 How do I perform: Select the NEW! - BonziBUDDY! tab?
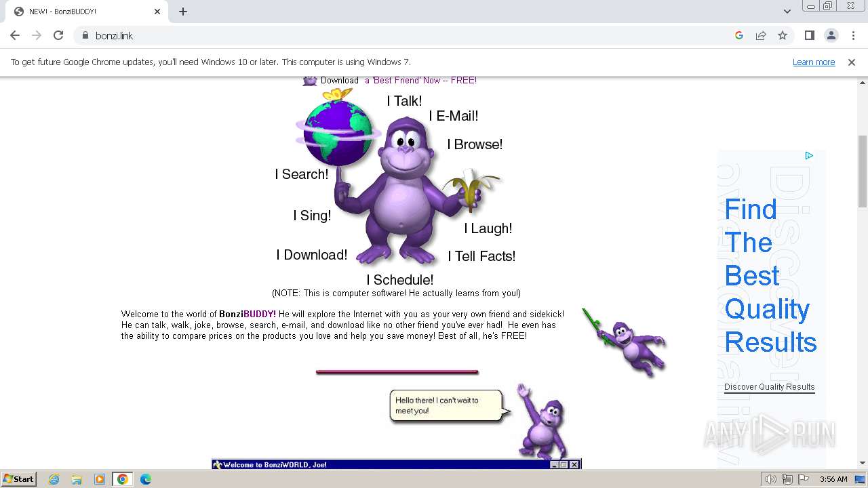[86, 12]
